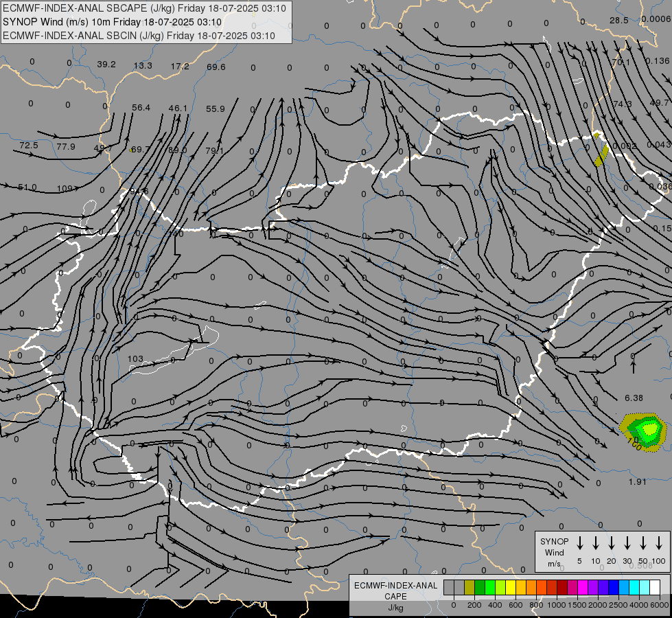Click the map value 39.2
672x618 pixels.
pyautogui.click(x=106, y=65)
